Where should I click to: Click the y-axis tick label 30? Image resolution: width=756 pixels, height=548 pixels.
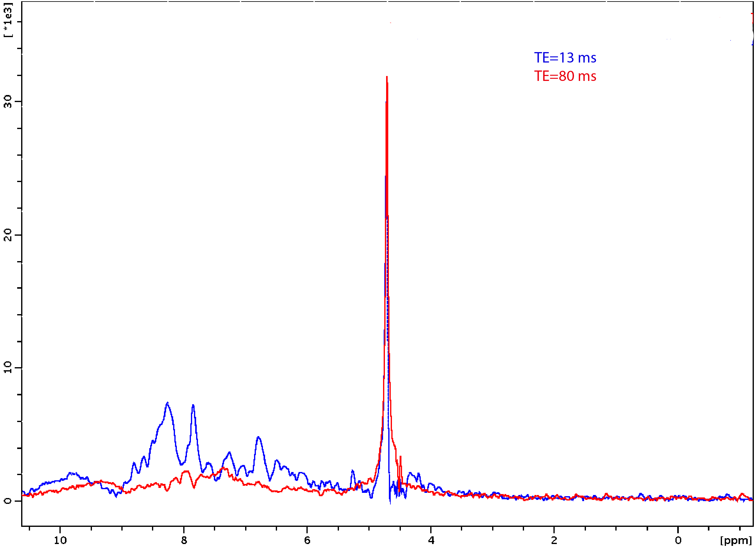(x=7, y=102)
